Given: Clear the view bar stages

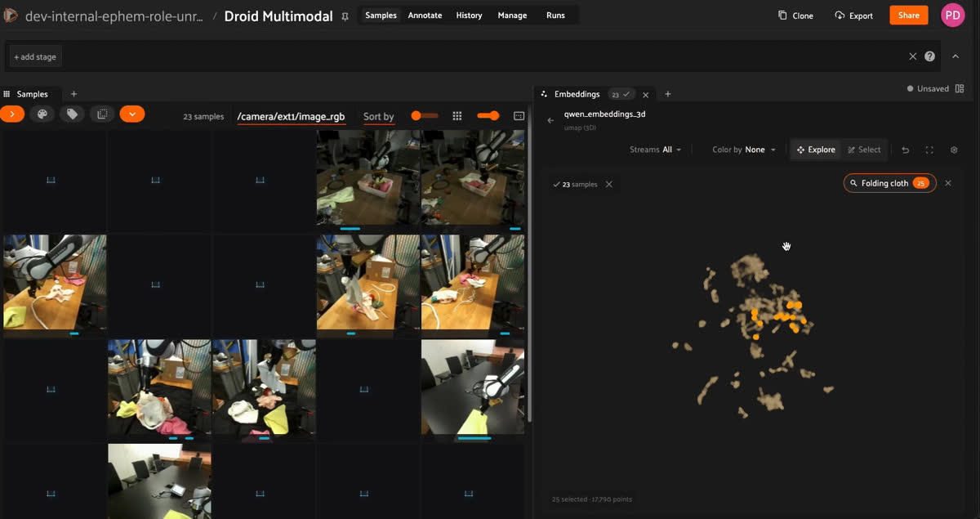Looking at the screenshot, I should point(913,56).
